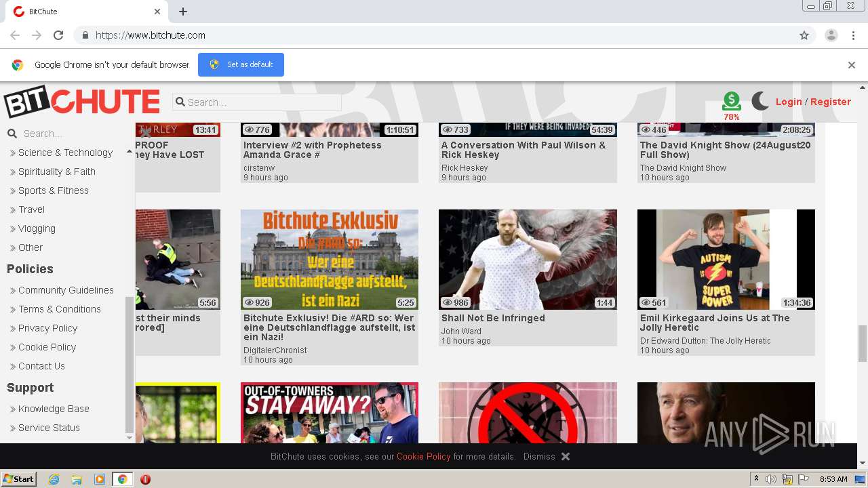Click the Login link

(789, 102)
